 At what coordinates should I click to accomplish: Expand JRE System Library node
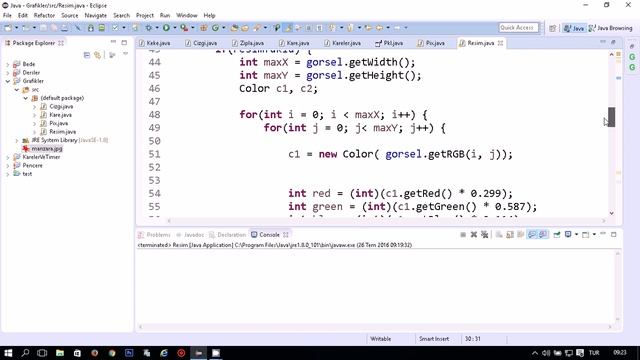tap(17, 140)
